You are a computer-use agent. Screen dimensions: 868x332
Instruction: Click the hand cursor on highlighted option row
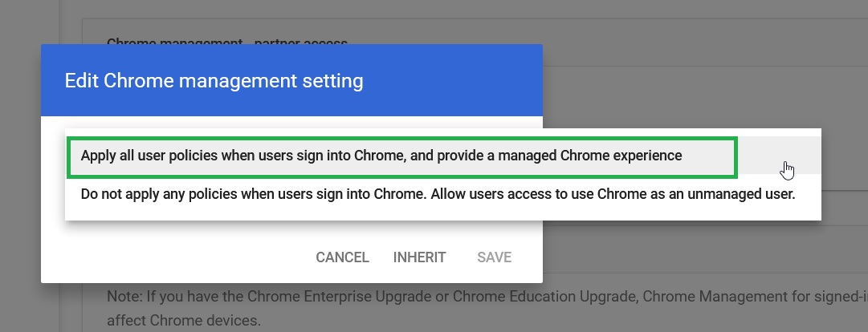click(787, 170)
